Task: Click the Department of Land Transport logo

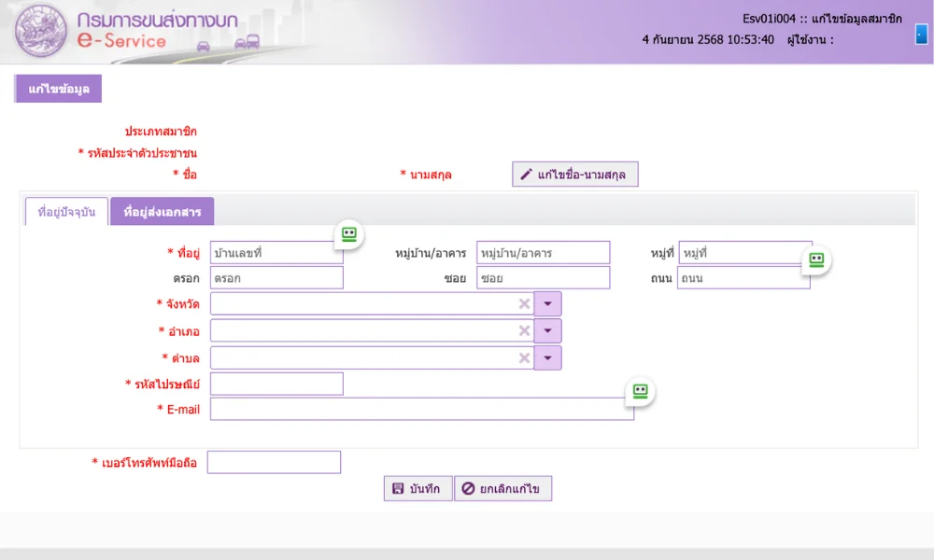Action: click(x=40, y=32)
